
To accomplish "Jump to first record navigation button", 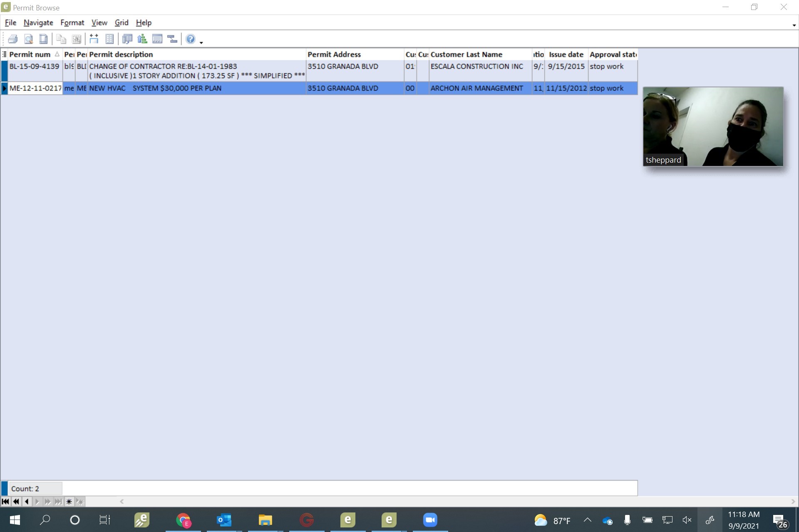I will pyautogui.click(x=5, y=502).
